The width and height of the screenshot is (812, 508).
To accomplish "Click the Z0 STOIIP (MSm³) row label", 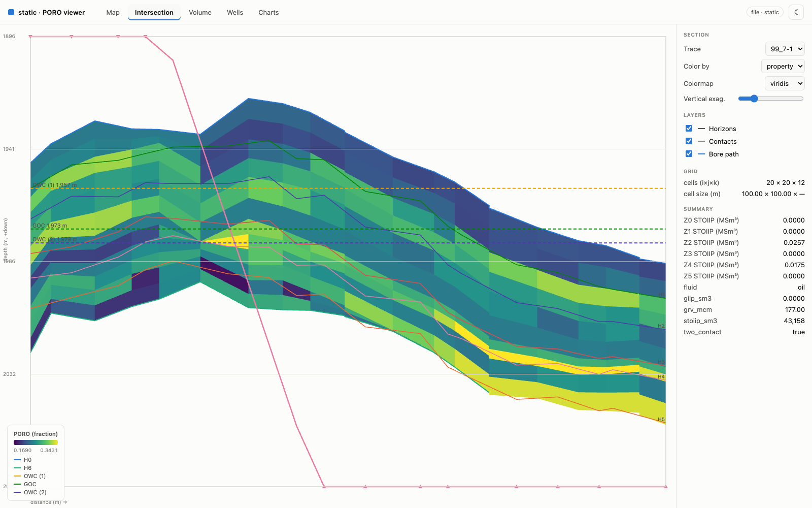I will click(x=711, y=220).
